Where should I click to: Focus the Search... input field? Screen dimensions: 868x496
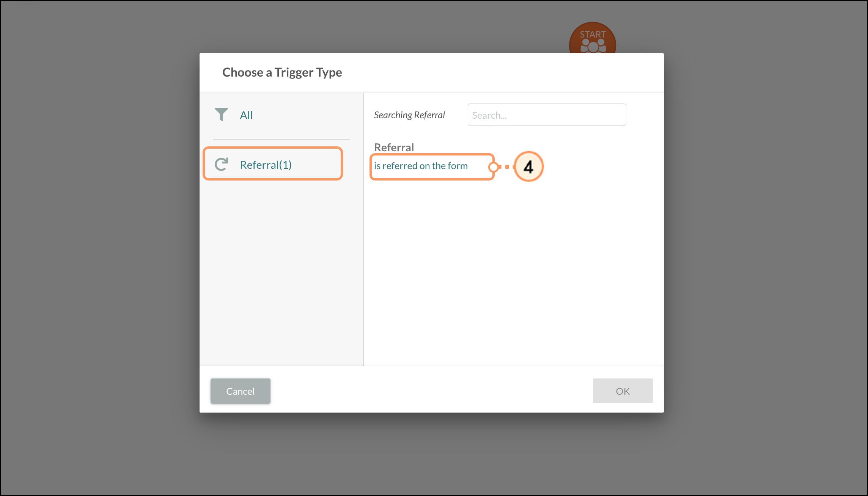click(x=546, y=115)
